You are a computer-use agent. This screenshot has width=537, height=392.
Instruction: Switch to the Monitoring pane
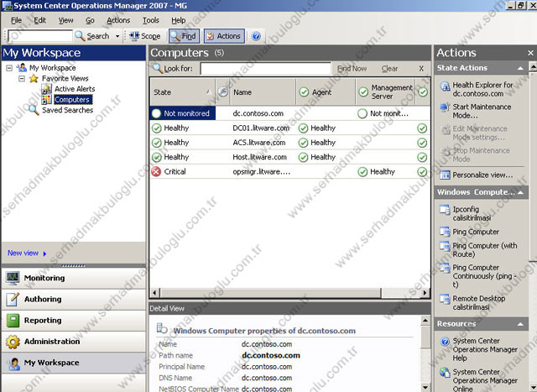coord(73,278)
